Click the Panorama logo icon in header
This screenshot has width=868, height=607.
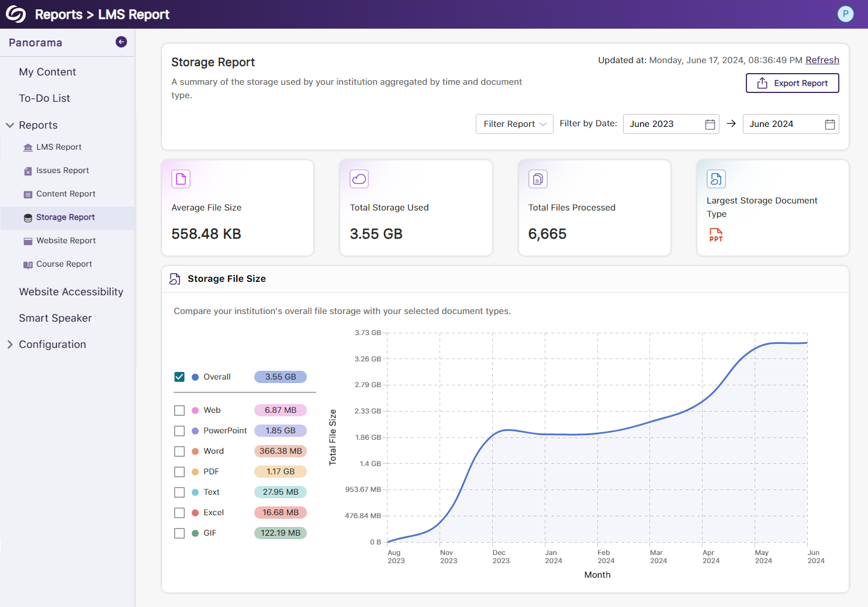(x=16, y=14)
